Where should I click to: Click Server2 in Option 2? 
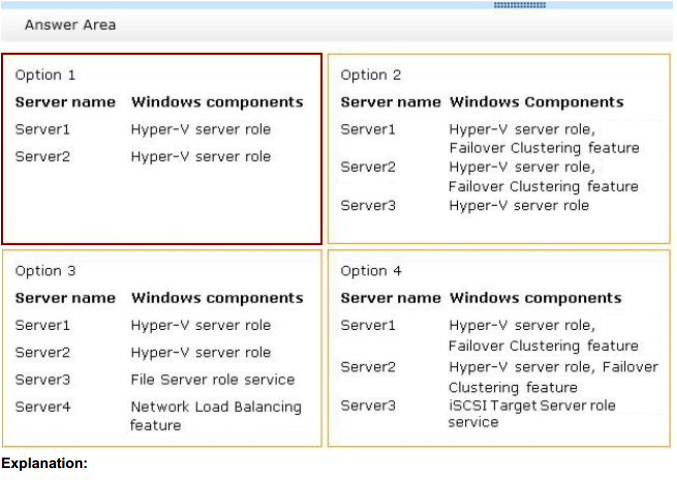coord(368,167)
